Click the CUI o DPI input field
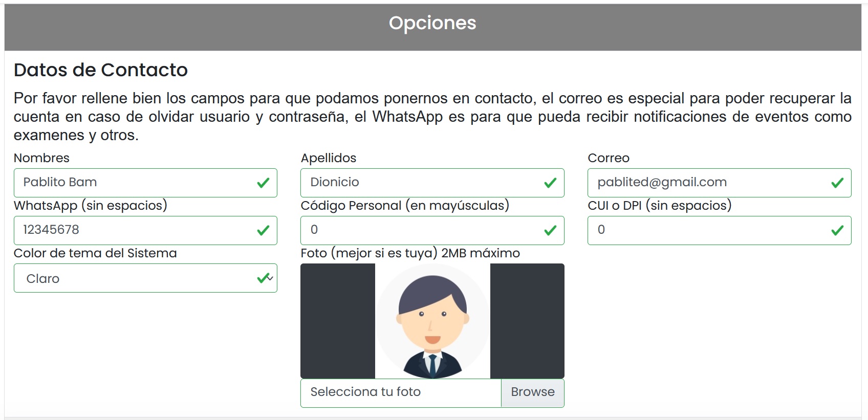Screen dimensions: 868x420 [x=720, y=230]
